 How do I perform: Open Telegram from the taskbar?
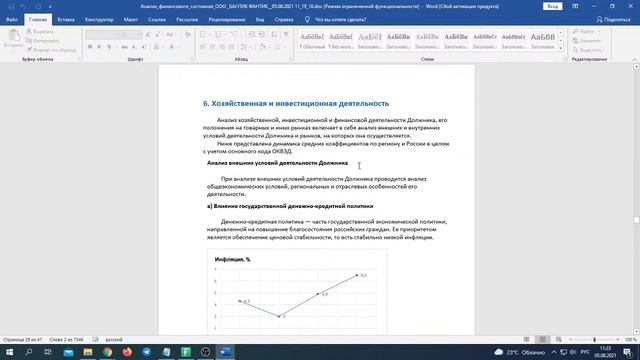tap(147, 352)
